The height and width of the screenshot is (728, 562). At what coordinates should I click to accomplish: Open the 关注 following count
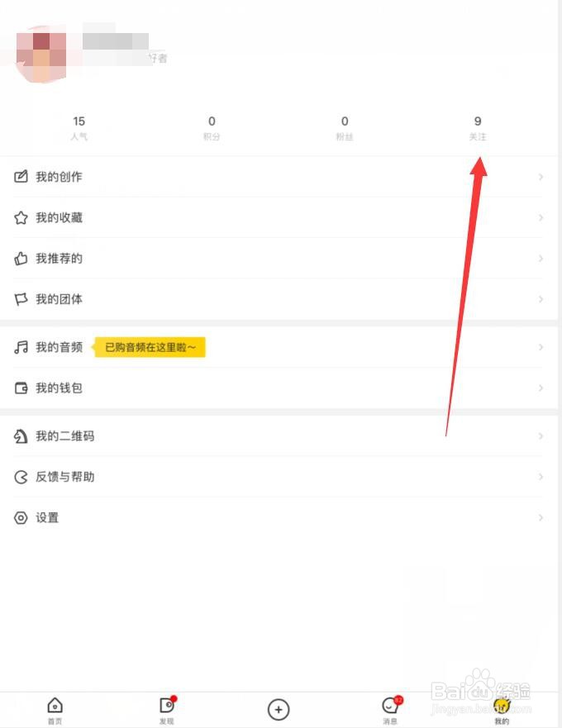(x=478, y=127)
